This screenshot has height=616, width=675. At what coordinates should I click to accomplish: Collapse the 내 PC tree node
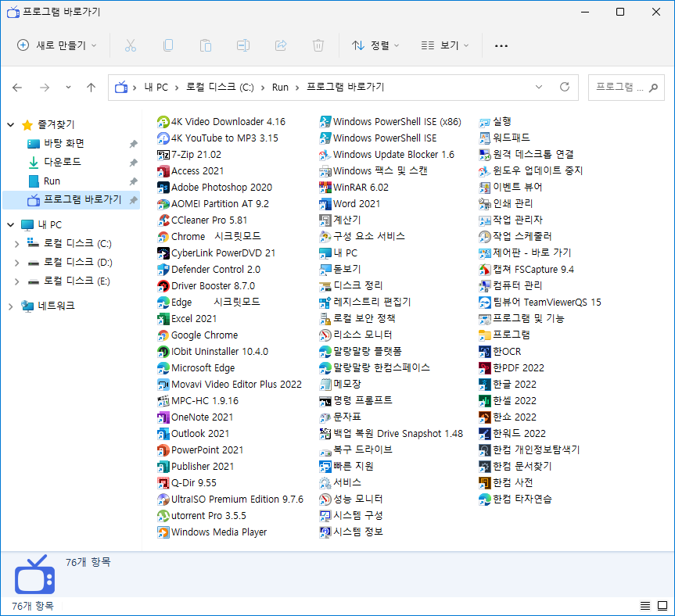tap(11, 224)
